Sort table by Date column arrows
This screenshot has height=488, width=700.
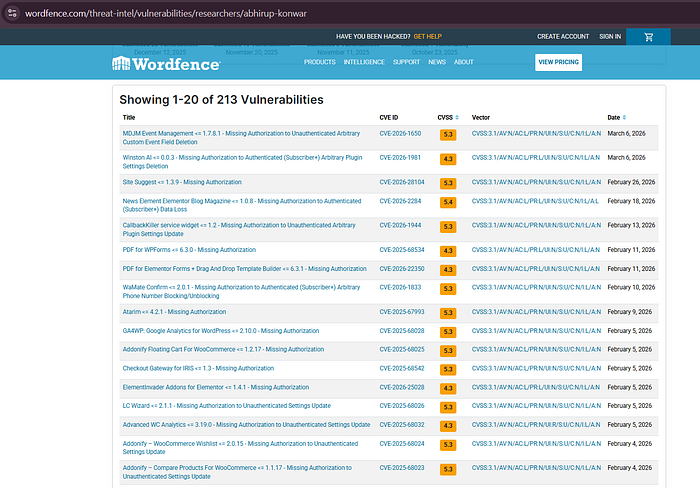coord(624,117)
